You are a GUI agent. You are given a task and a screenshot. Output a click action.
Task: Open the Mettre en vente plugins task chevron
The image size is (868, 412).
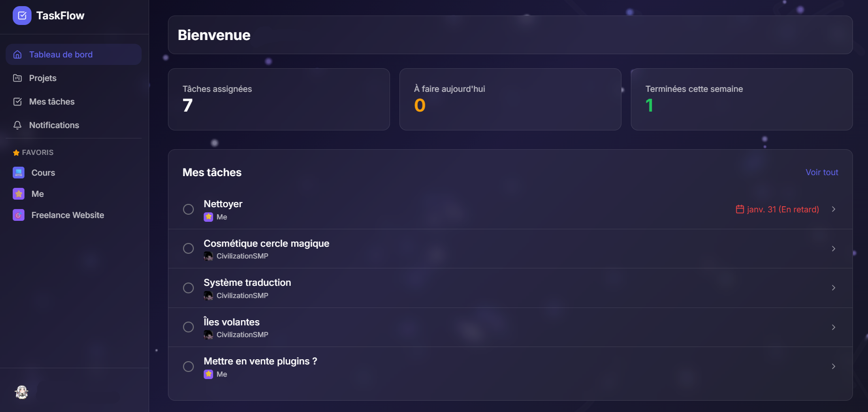834,366
